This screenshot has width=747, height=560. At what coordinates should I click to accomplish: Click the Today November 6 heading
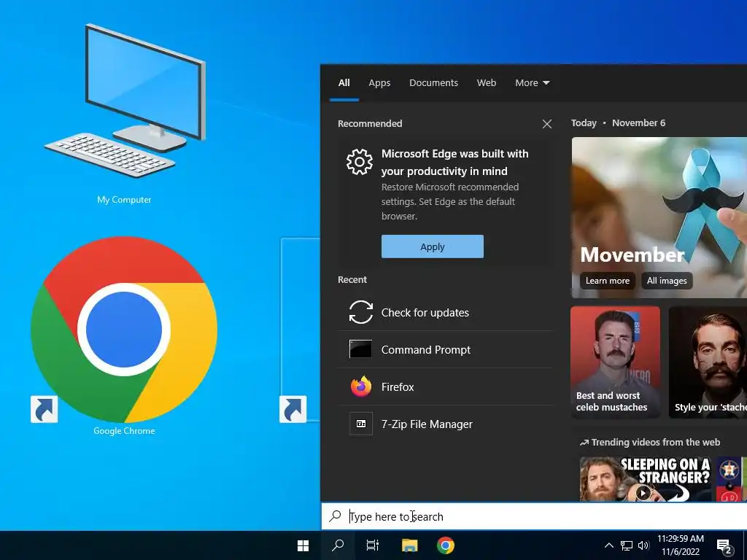(x=618, y=122)
